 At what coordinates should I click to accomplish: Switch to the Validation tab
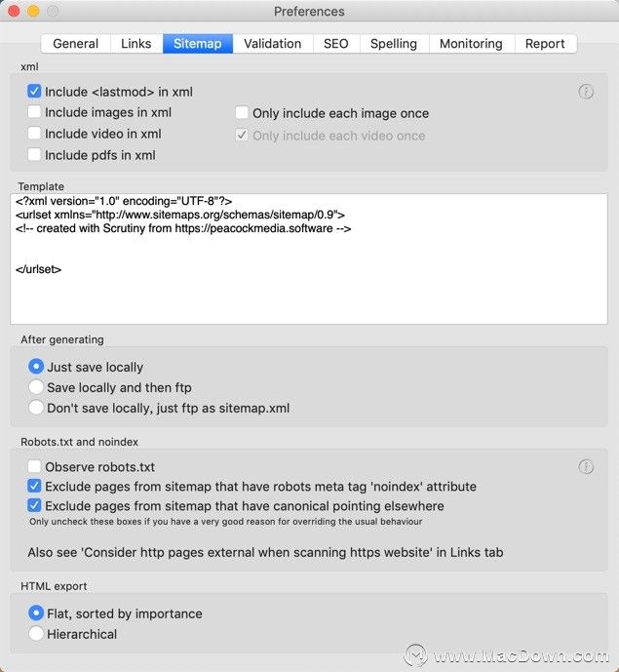(272, 44)
